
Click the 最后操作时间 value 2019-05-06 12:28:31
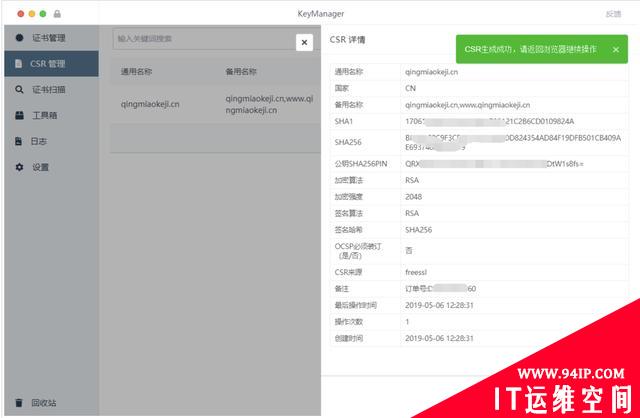pyautogui.click(x=439, y=305)
